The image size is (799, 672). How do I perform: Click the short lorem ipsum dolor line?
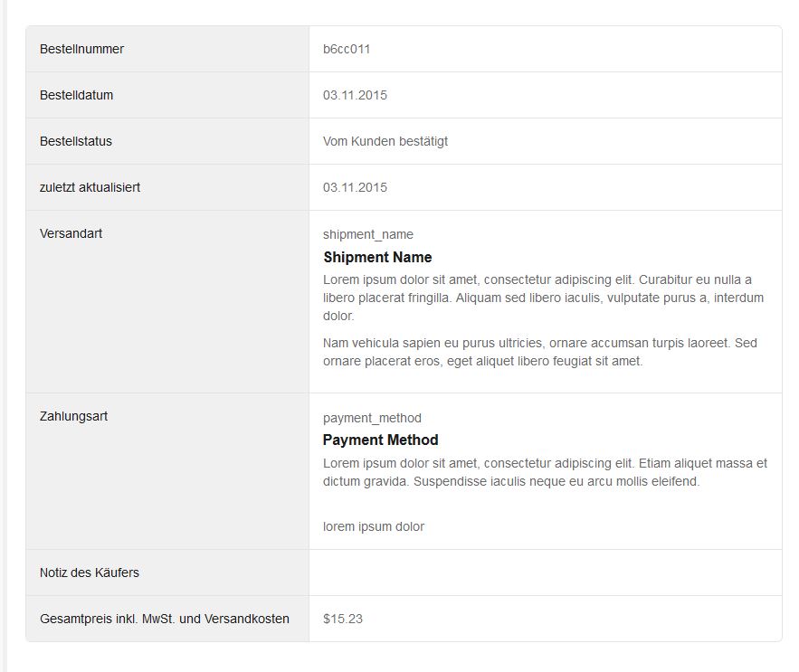click(374, 526)
